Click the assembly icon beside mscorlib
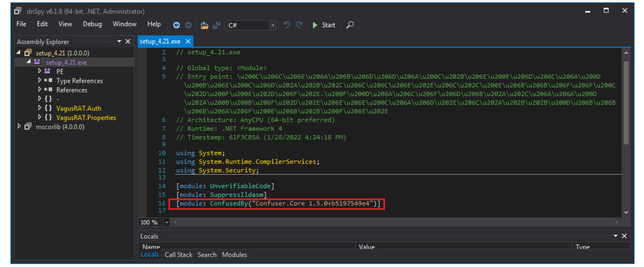644x267 pixels. pyautogui.click(x=28, y=126)
